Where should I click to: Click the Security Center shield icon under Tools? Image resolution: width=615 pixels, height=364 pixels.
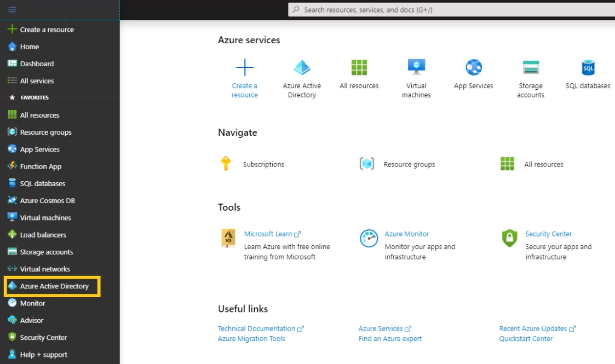point(509,238)
